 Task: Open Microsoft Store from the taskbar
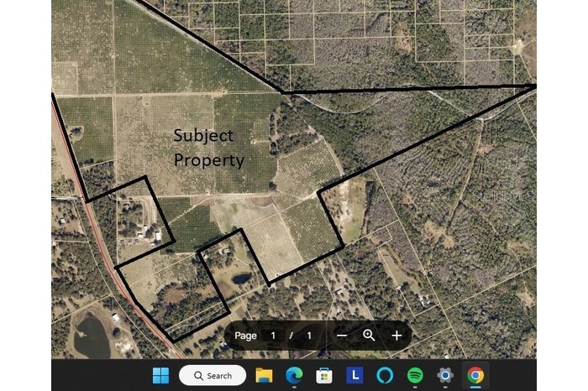[x=324, y=375]
